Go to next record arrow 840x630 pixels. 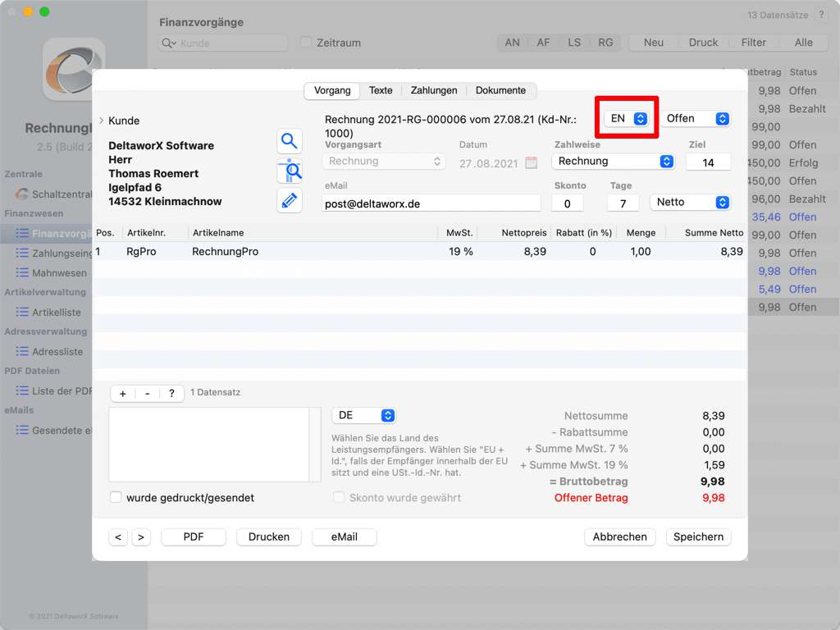(x=141, y=537)
